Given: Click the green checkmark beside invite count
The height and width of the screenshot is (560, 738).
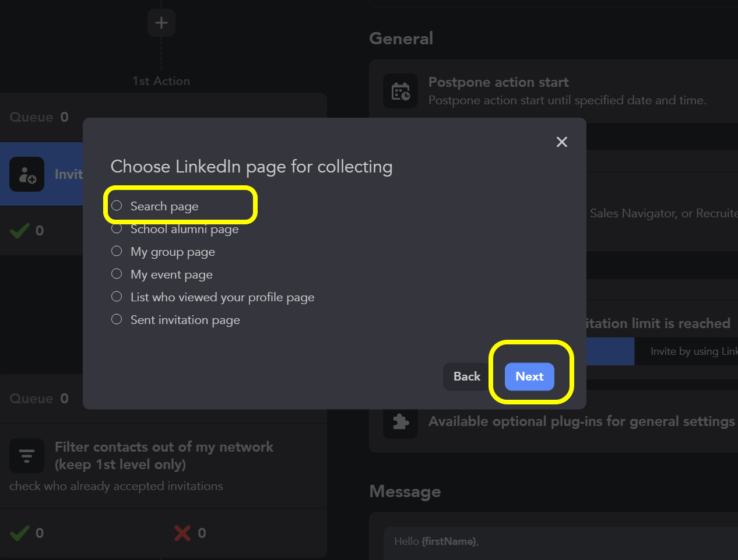Looking at the screenshot, I should click(20, 231).
